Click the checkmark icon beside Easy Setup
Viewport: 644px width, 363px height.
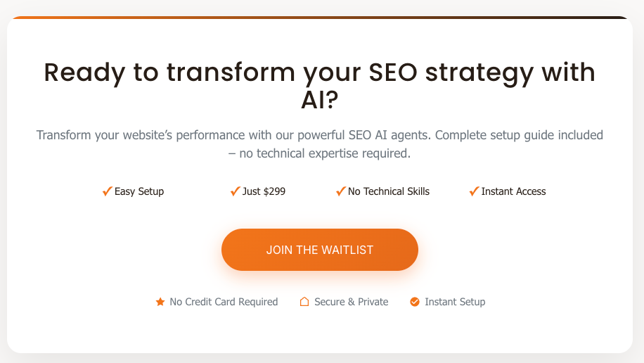[x=108, y=191]
